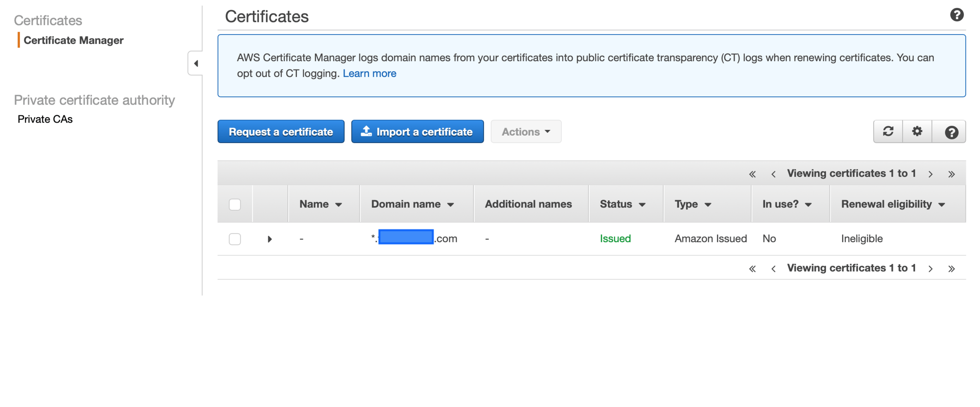Collapse the navigation sidebar

coord(197,63)
